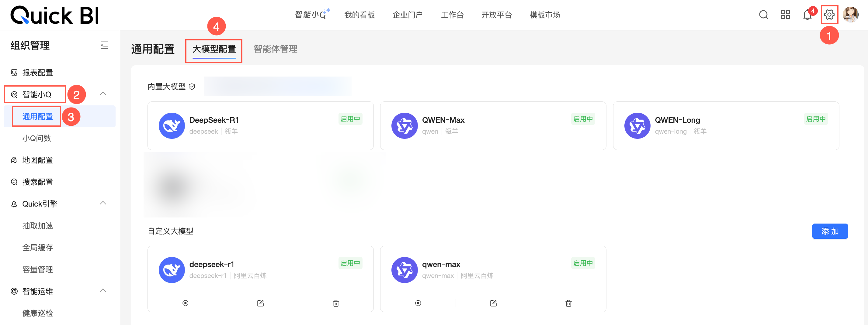Collapse the 智能小Q sidebar group
The height and width of the screenshot is (325, 868).
point(103,94)
